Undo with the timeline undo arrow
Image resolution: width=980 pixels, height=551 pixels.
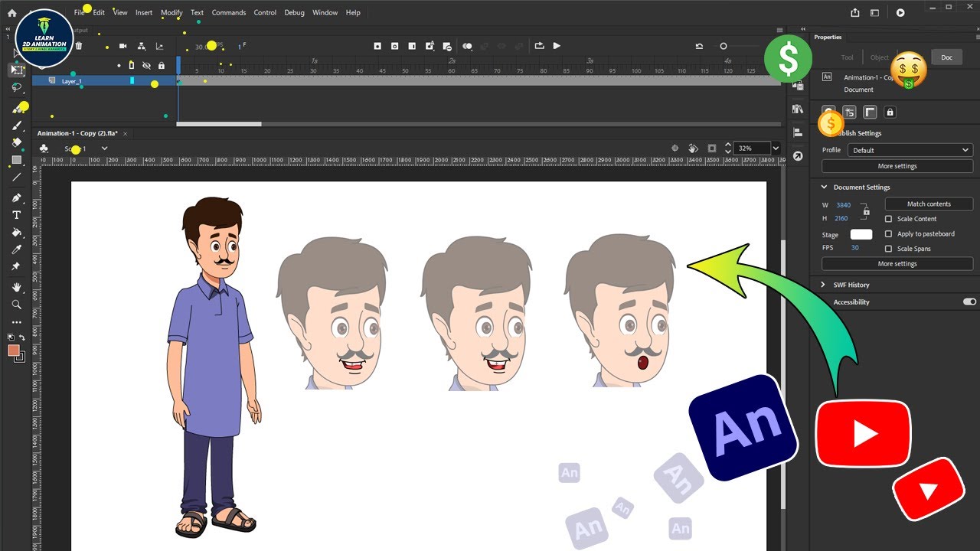point(699,47)
